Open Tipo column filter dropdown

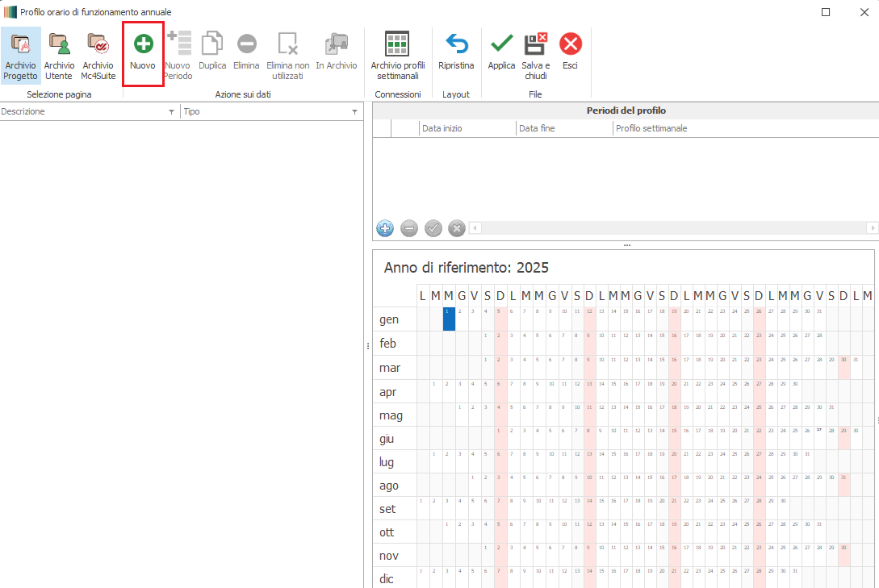coord(354,113)
